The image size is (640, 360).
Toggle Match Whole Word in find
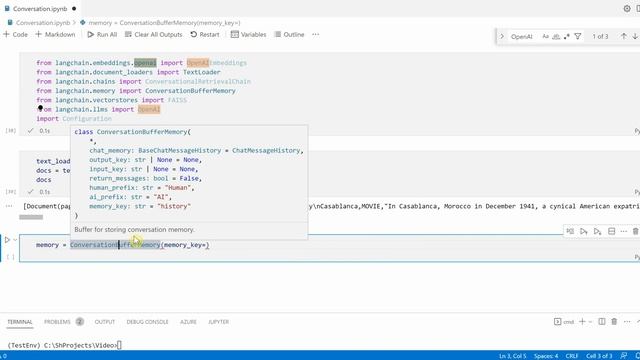pyautogui.click(x=556, y=36)
